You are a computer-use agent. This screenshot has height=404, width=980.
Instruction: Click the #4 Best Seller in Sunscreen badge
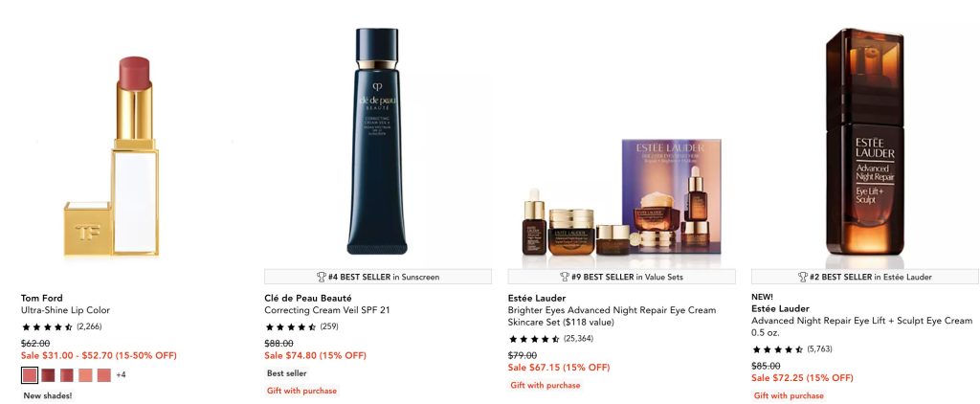378,277
